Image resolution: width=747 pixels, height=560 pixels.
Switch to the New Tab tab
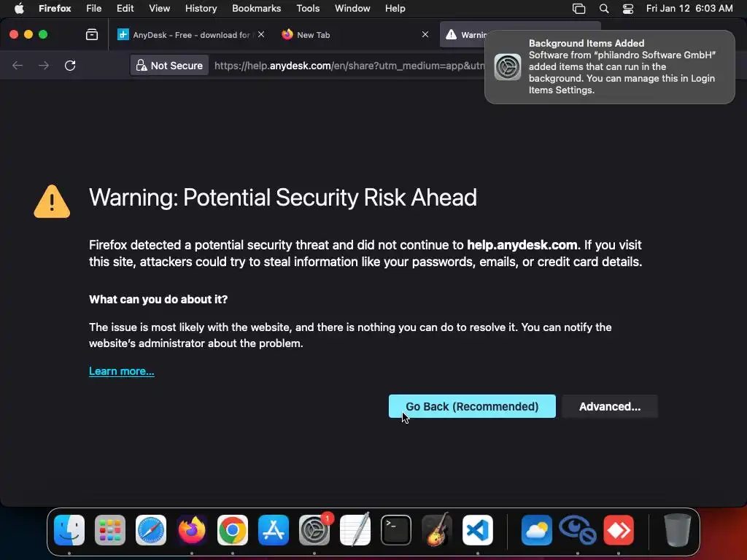click(x=352, y=35)
